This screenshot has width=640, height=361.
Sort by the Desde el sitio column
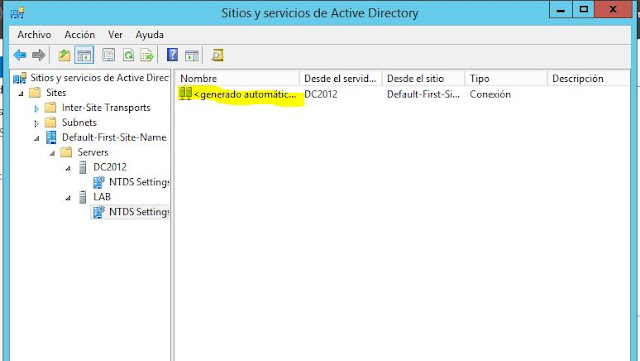click(423, 78)
